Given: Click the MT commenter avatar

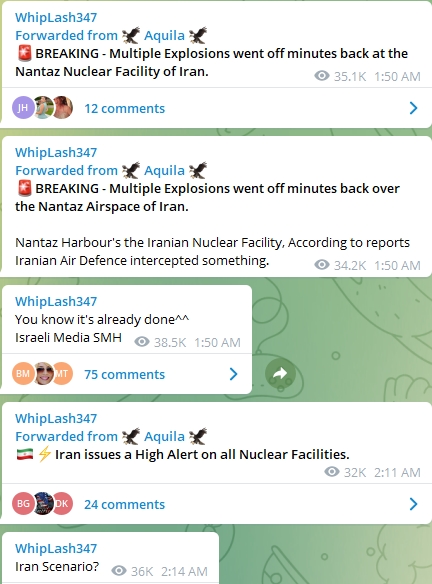Looking at the screenshot, I should click(x=63, y=374).
